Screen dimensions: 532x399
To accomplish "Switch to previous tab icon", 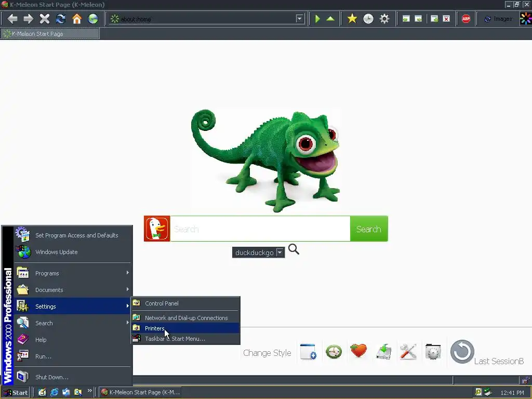I will tap(406, 19).
